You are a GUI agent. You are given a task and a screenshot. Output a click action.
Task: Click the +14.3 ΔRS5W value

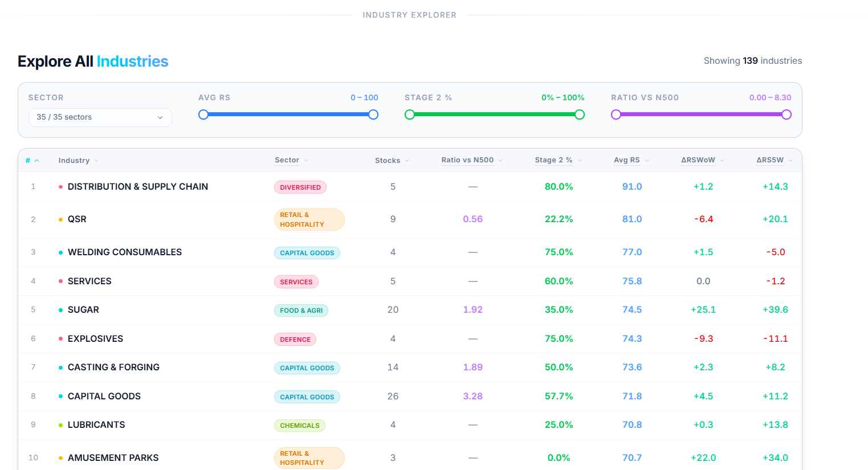tap(775, 187)
